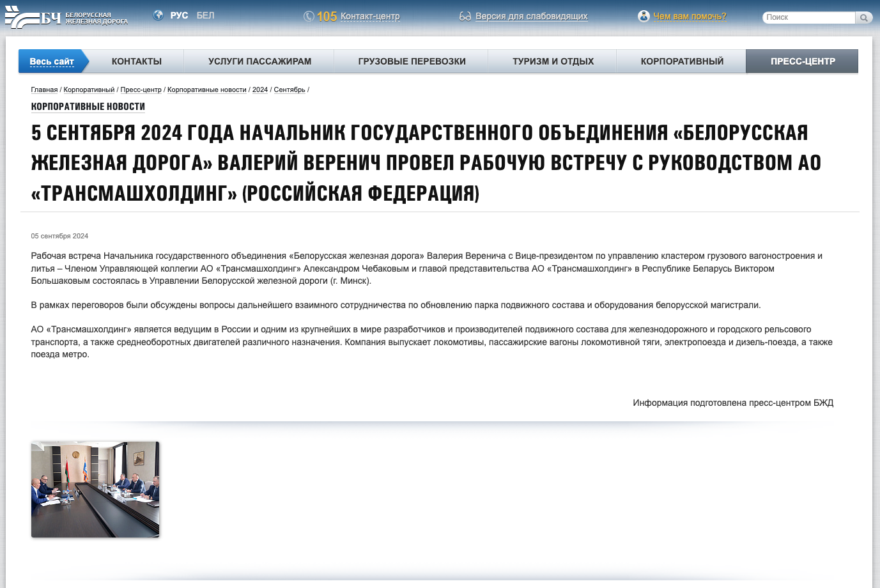
Task: Switch to the ПРЕСС-ЦЕНТР tab
Action: (801, 61)
